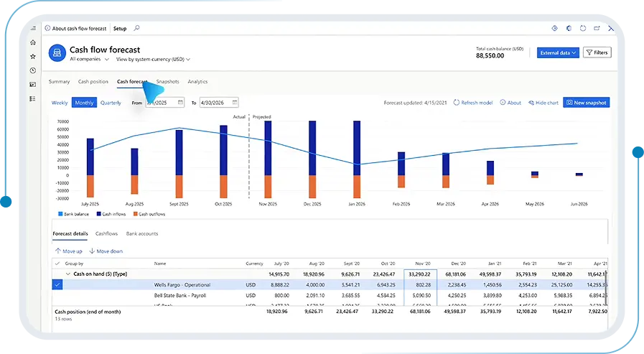Screen dimensions: 644x354
Task: Select the Weekly view option
Action: tap(60, 103)
